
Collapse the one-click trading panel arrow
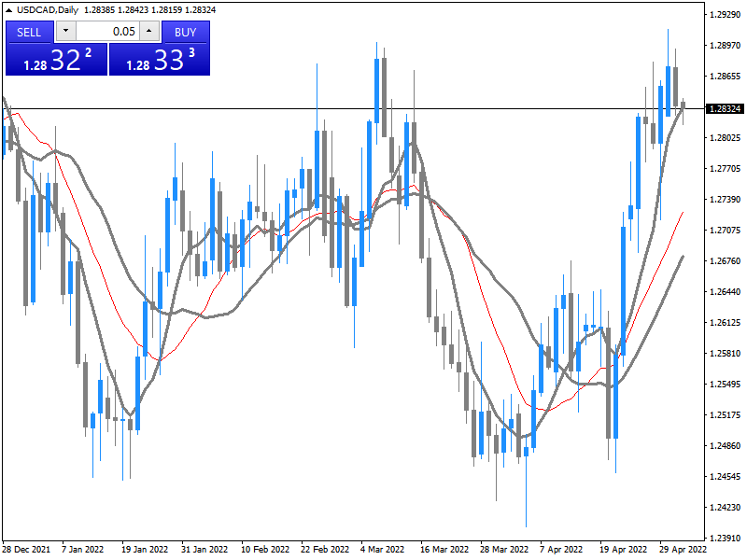click(9, 9)
